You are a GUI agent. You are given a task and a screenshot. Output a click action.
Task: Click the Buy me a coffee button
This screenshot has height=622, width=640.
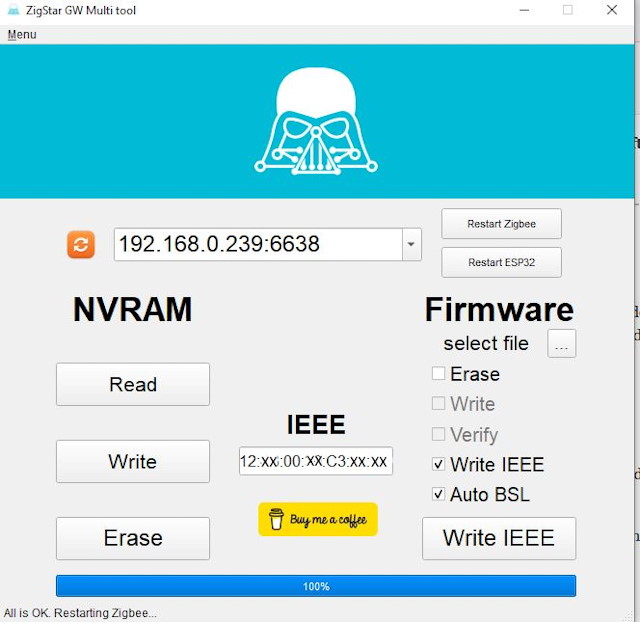point(318,519)
